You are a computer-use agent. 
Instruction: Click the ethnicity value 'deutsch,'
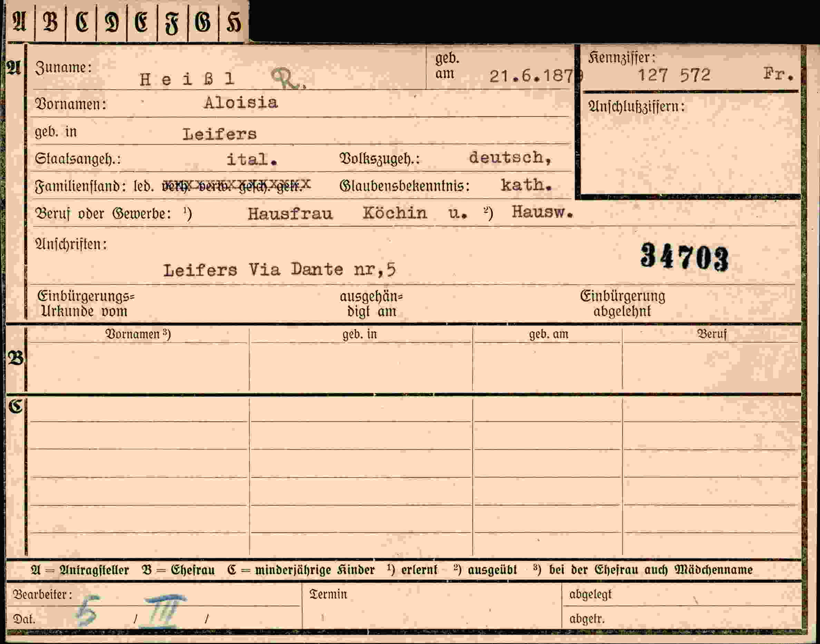click(510, 157)
